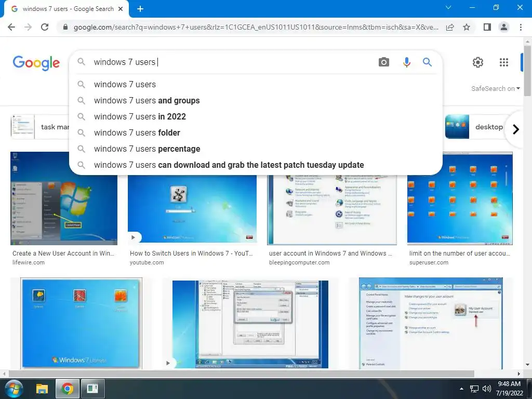Select the patch tuesday update suggestion
Screen dimensions: 532x399
[256, 165]
